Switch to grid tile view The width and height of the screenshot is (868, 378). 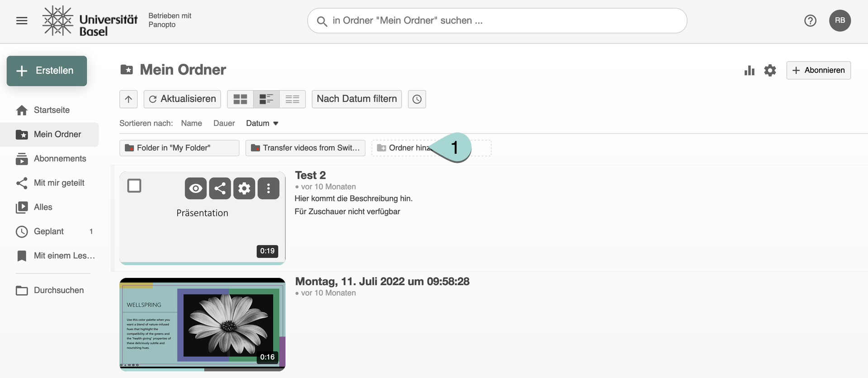pyautogui.click(x=240, y=99)
